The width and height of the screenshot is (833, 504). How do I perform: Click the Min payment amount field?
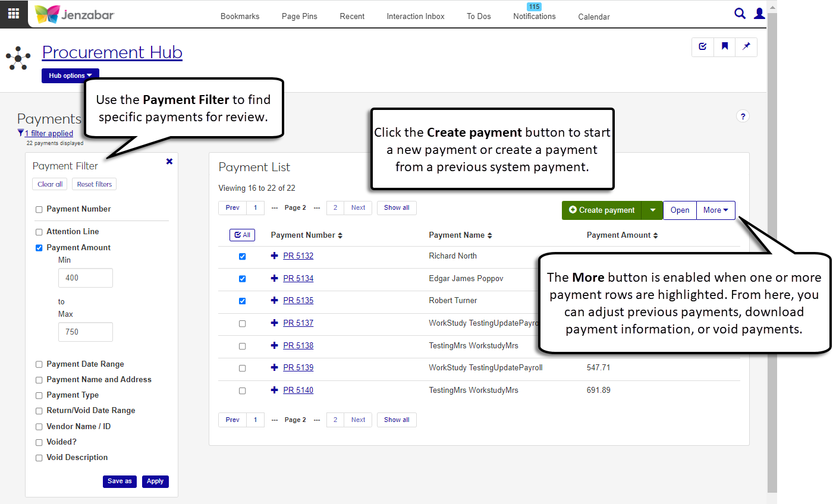[x=86, y=278]
